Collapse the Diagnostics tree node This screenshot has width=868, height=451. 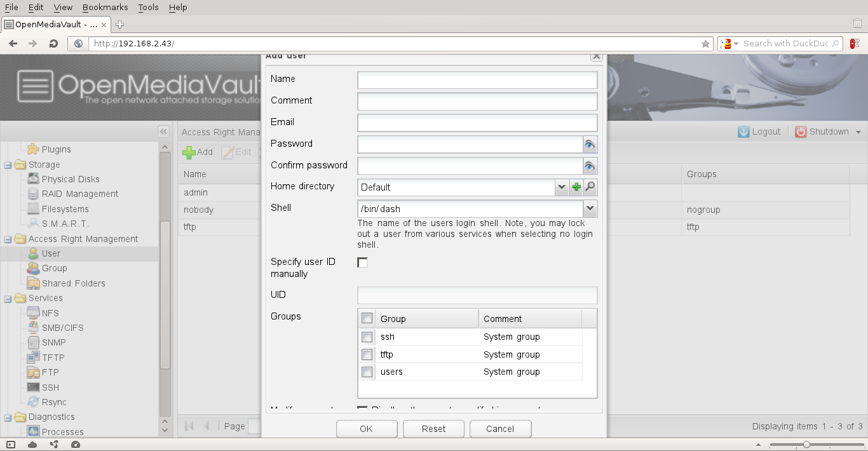coord(8,417)
